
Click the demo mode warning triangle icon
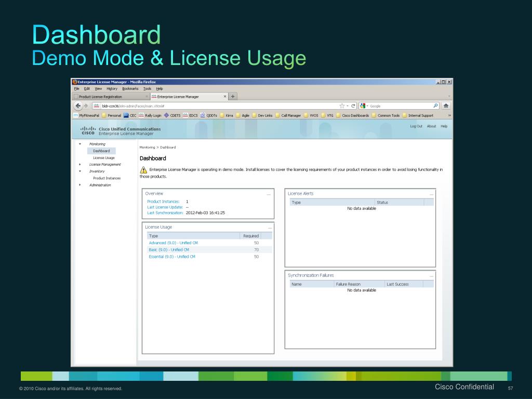point(143,170)
